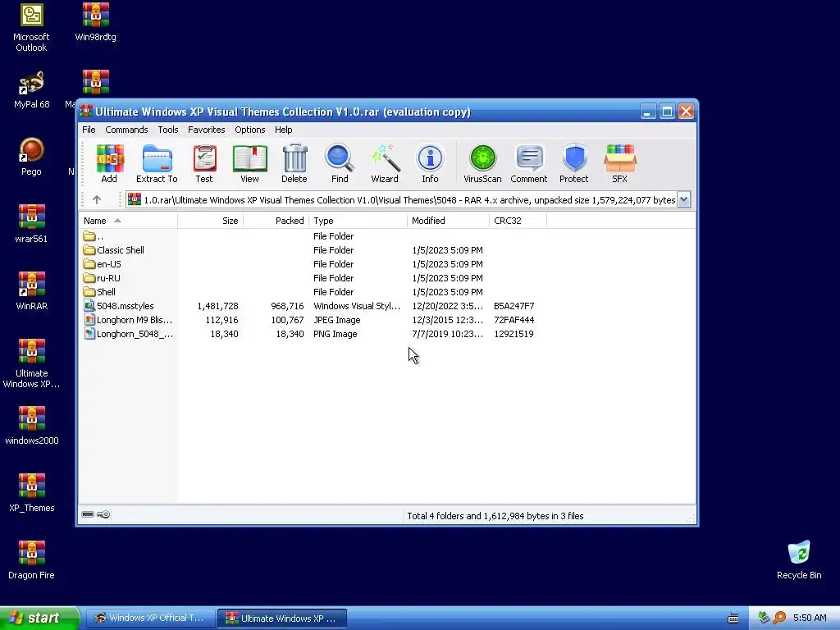Click the Start button
This screenshot has width=840, height=630.
39,618
